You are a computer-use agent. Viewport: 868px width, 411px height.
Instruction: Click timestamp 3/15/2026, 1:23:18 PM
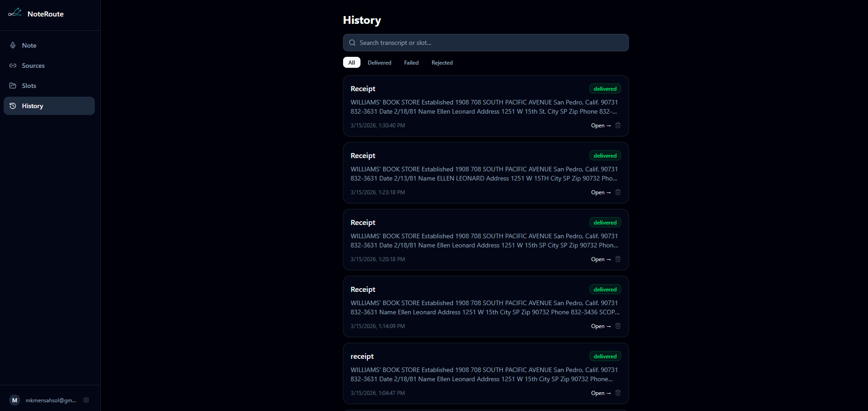[378, 192]
